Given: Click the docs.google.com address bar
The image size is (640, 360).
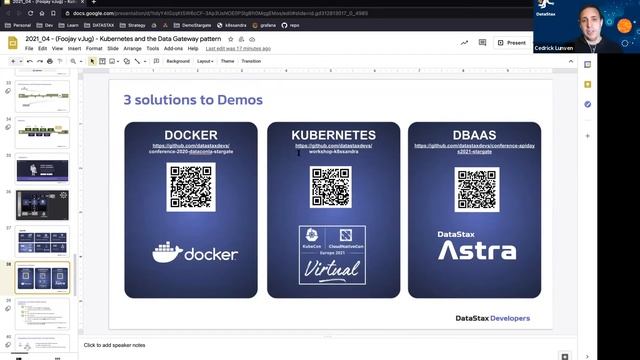Looking at the screenshot, I should pos(220,13).
